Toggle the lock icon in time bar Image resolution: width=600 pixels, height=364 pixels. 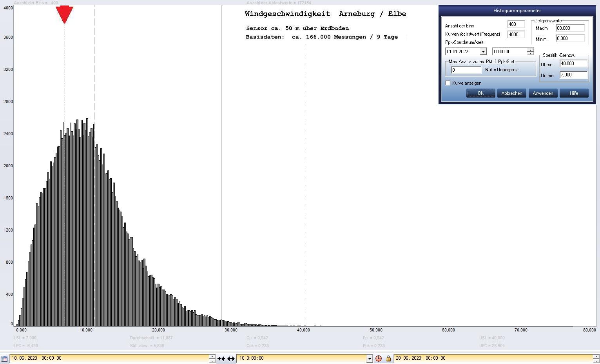(388, 359)
